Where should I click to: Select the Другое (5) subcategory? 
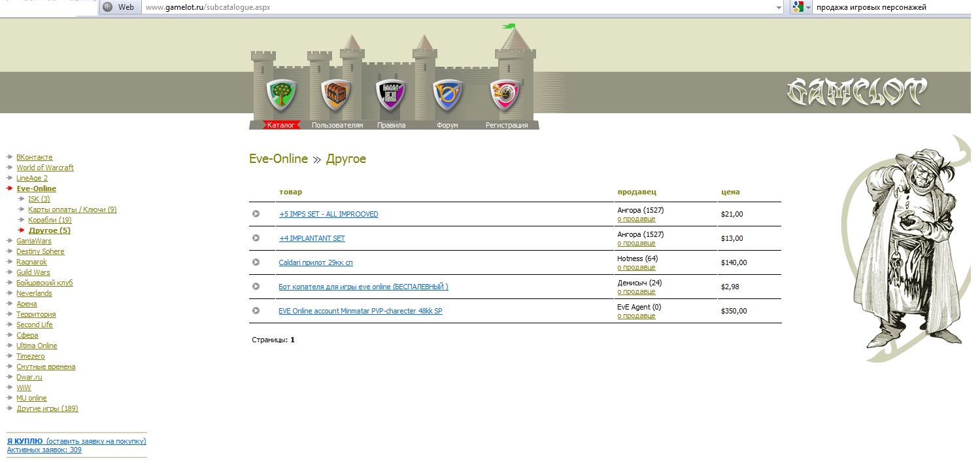pyautogui.click(x=50, y=230)
